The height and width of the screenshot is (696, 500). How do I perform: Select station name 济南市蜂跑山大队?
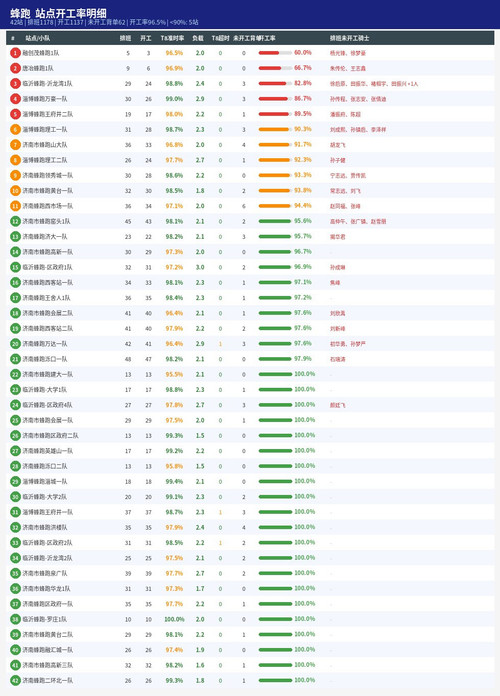45,145
